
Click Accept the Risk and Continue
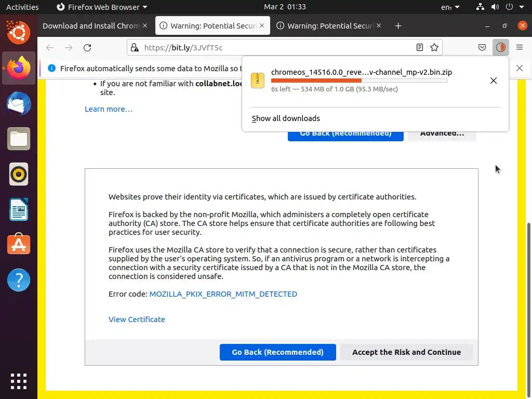click(x=406, y=352)
